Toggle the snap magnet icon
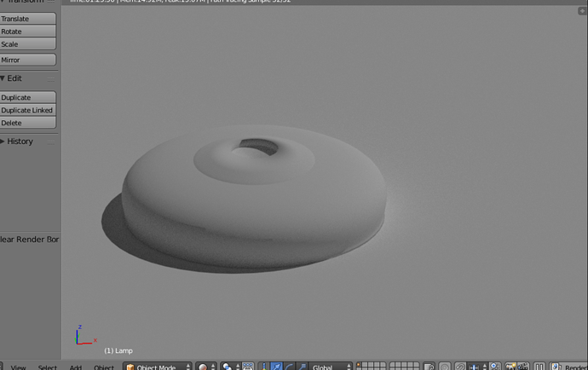This screenshot has height=370, width=588. [x=460, y=367]
